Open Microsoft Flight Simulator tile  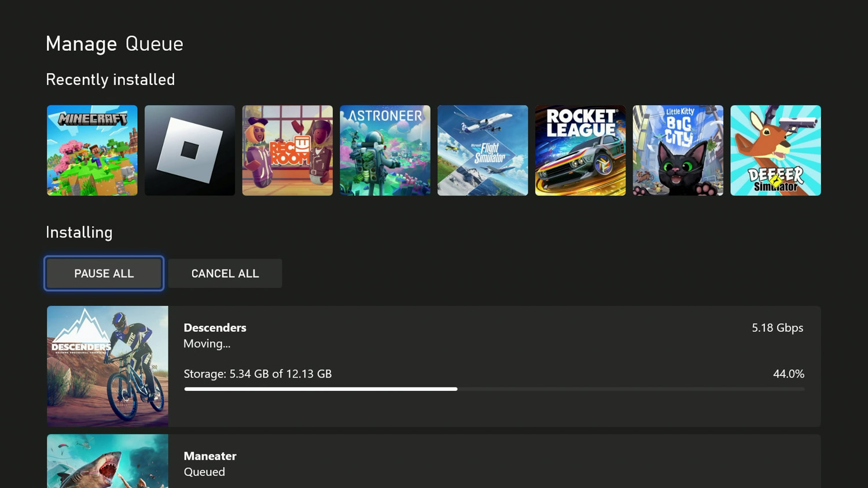(x=483, y=150)
